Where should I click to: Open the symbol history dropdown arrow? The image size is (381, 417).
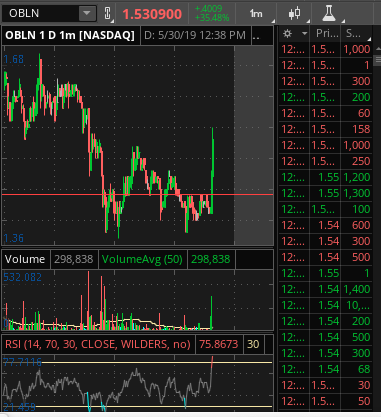(x=87, y=13)
